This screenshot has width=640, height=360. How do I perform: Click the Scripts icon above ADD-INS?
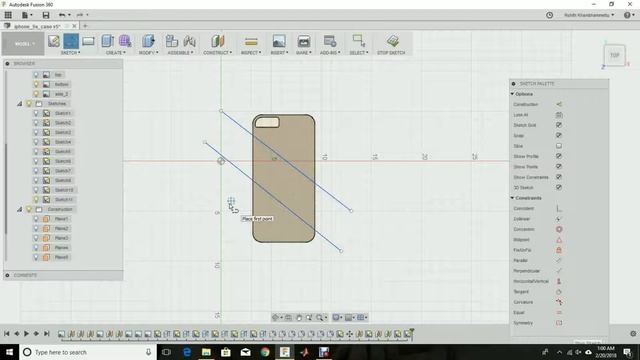(329, 41)
